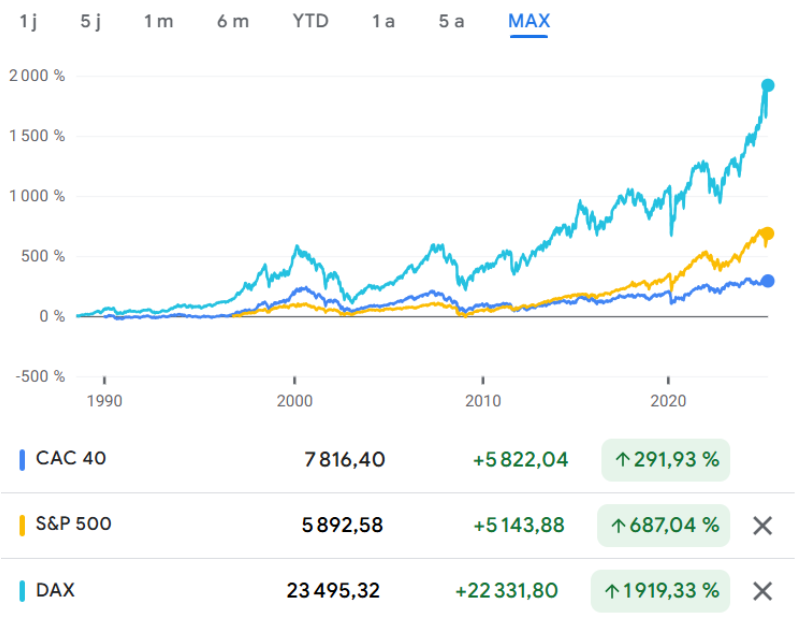Click the 1 500 % y-axis label
798x617 pixels.
[37, 136]
